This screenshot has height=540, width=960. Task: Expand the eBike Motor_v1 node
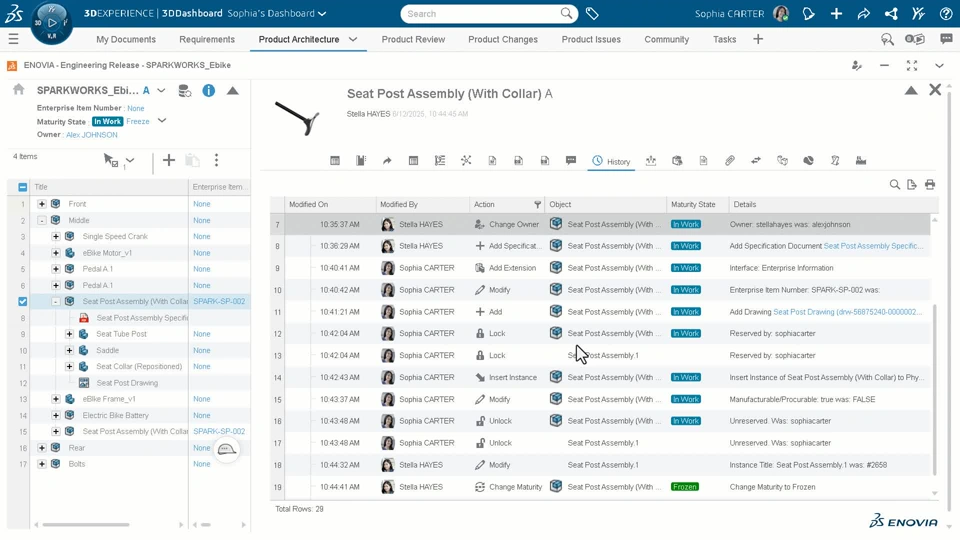point(56,253)
